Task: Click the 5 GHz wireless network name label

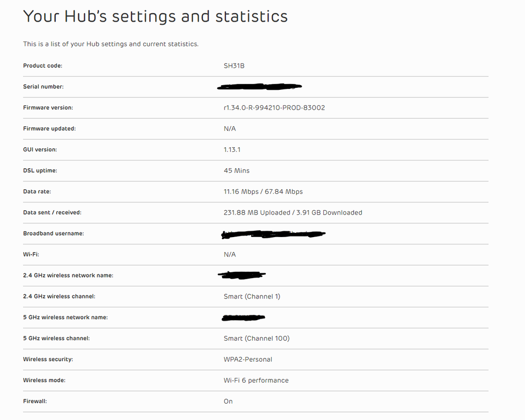Action: coord(65,317)
